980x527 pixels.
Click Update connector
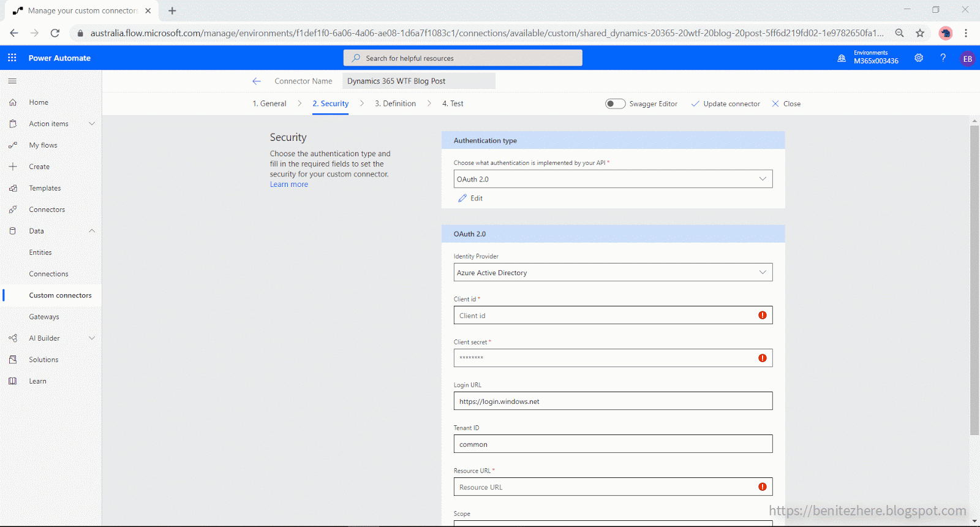[726, 104]
